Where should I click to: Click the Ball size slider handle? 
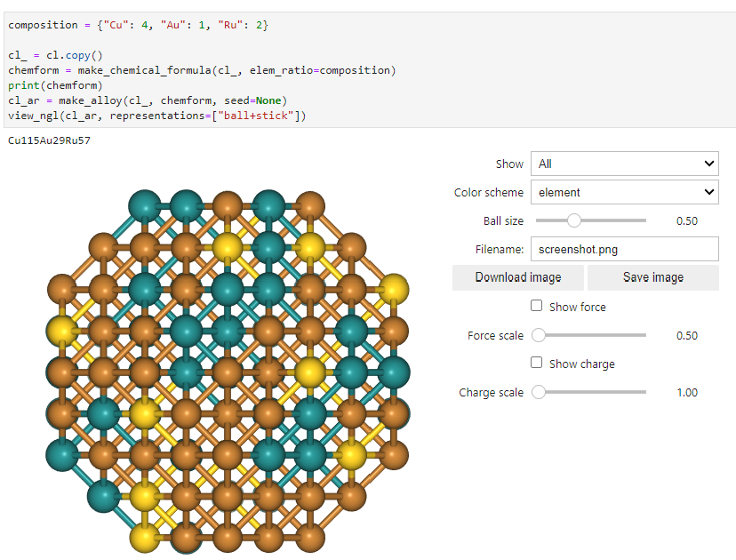coord(574,220)
